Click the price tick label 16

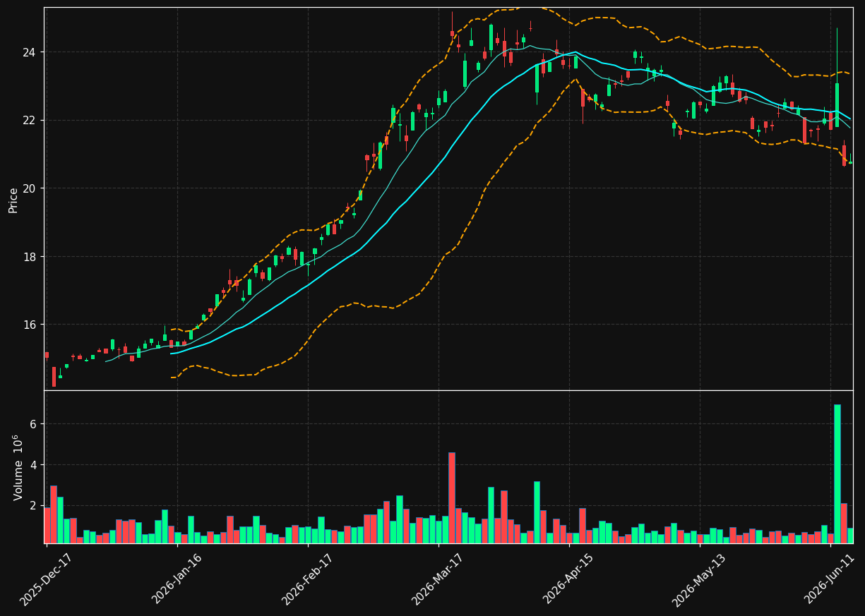coord(30,325)
